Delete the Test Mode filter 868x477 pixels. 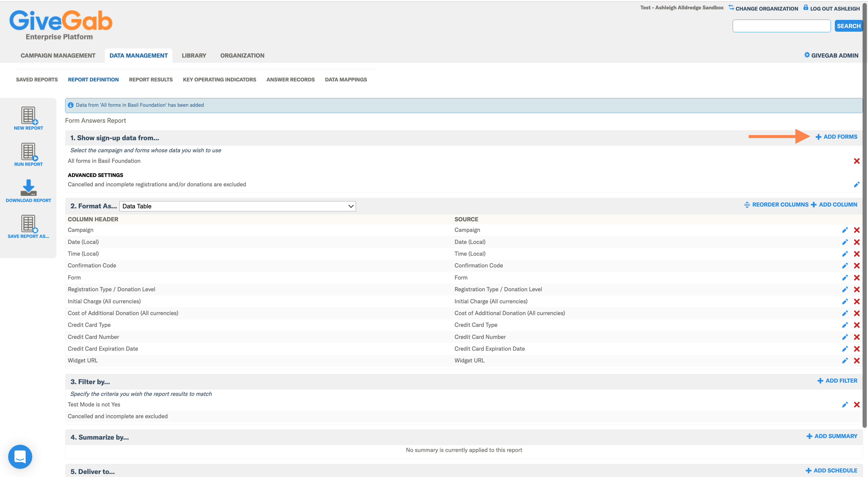point(857,405)
